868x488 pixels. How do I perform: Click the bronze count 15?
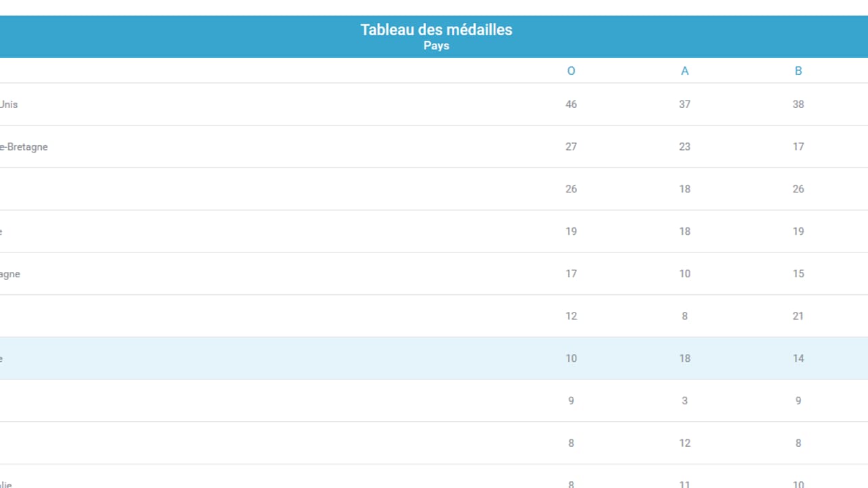pyautogui.click(x=798, y=274)
